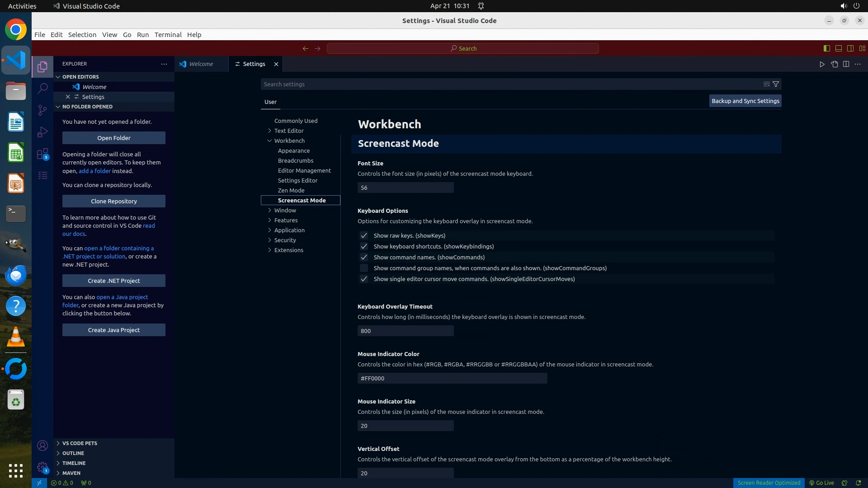Uncheck Show keyboard shortcuts checkbox

point(363,246)
